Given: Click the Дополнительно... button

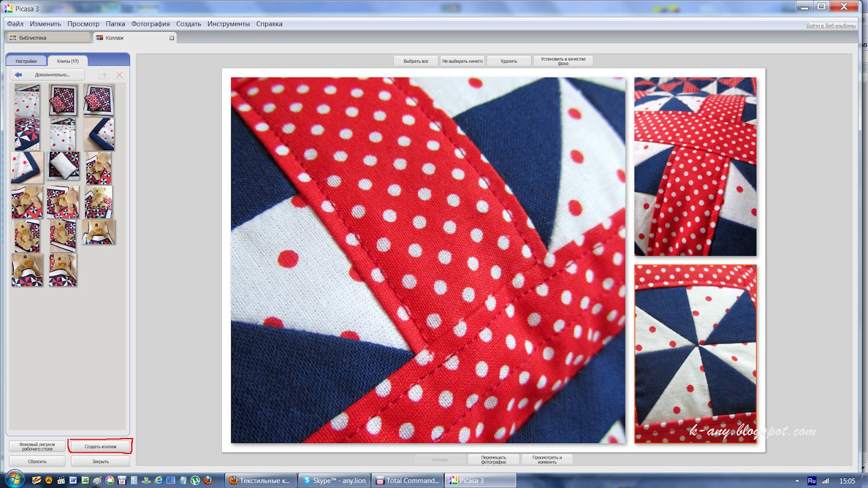Looking at the screenshot, I should point(48,75).
